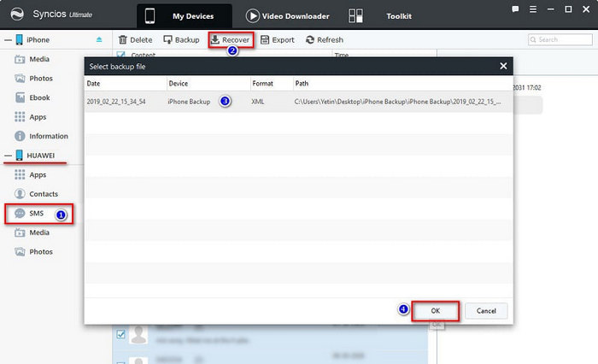Click the backup file path cell
The width and height of the screenshot is (598, 364).
click(398, 102)
